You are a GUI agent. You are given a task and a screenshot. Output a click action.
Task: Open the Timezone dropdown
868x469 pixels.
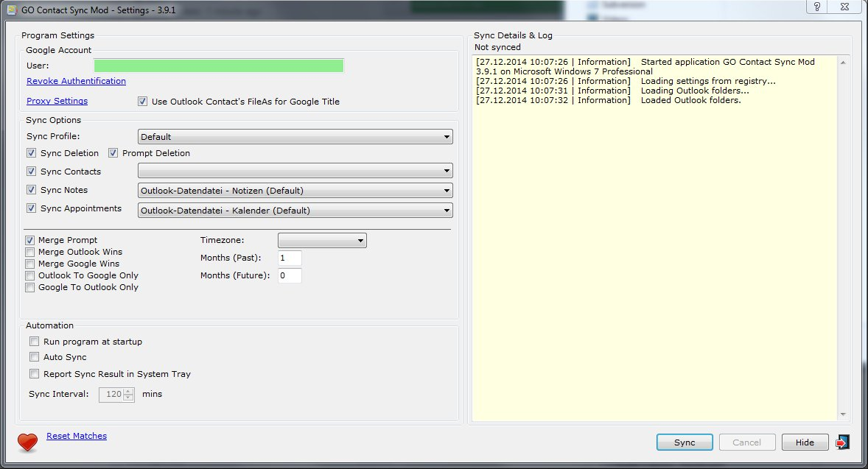(322, 240)
